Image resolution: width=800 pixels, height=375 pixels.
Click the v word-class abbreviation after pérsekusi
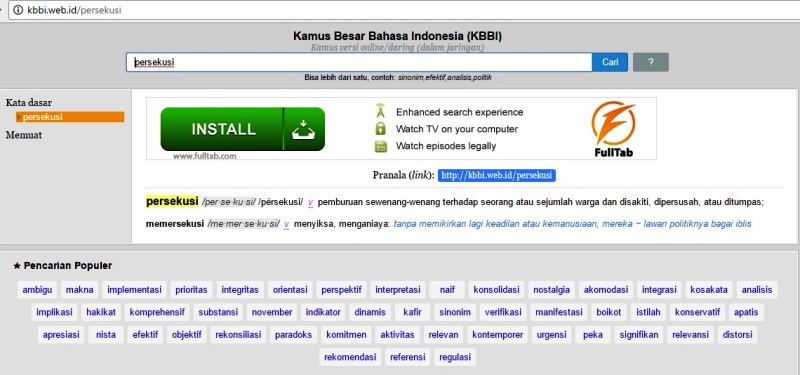[311, 203]
